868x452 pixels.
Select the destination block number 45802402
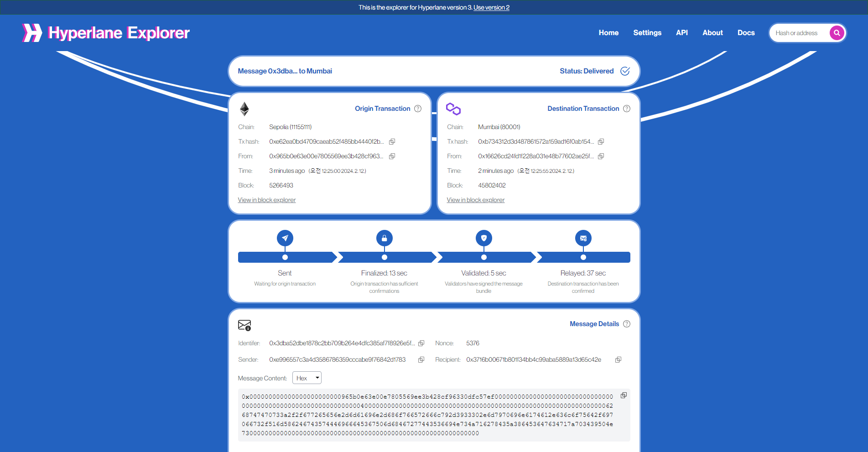tap(492, 185)
